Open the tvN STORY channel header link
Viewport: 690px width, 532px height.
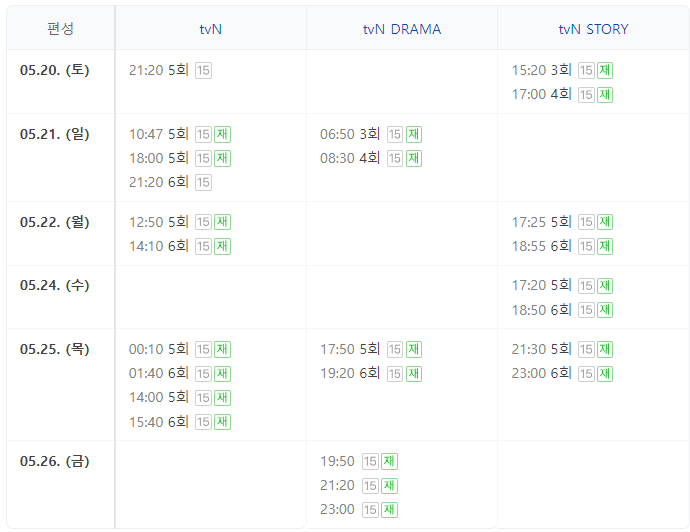point(593,29)
